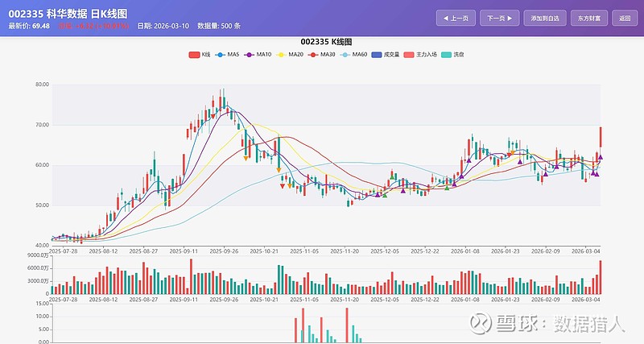The width and height of the screenshot is (644, 344).
Task: Click the 雪球 watermark logo
Action: (x=481, y=323)
